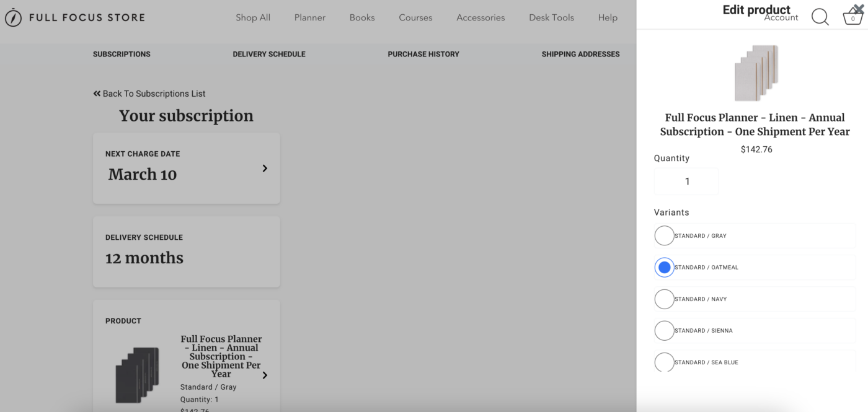Click the 'Standard / Gray' product card text
This screenshot has height=412, width=868.
(x=208, y=387)
